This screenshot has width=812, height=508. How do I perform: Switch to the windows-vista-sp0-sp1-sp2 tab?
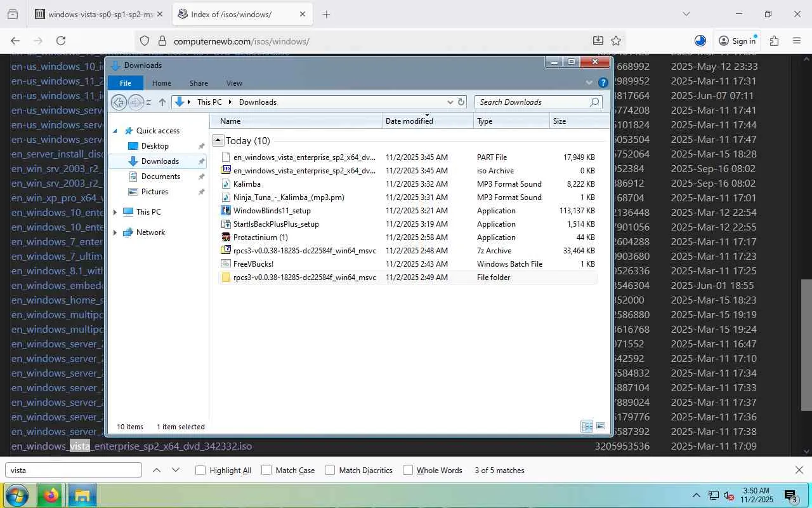99,14
